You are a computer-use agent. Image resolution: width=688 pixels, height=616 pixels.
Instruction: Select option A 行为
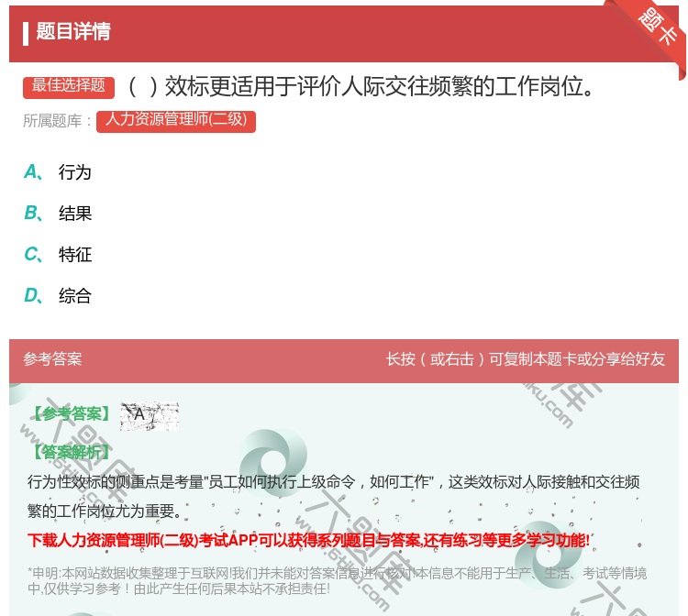(x=58, y=171)
